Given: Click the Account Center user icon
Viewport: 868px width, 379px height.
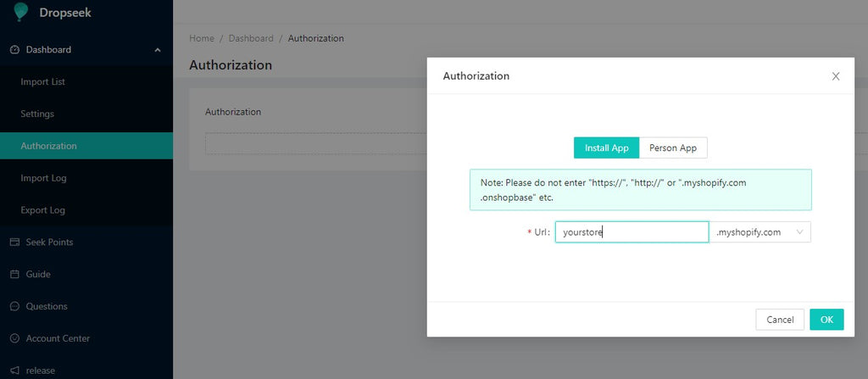Looking at the screenshot, I should [x=14, y=339].
